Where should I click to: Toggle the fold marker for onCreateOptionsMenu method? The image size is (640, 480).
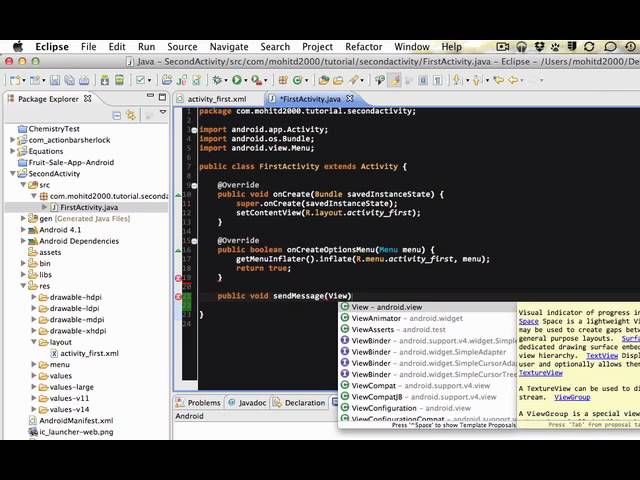(194, 241)
